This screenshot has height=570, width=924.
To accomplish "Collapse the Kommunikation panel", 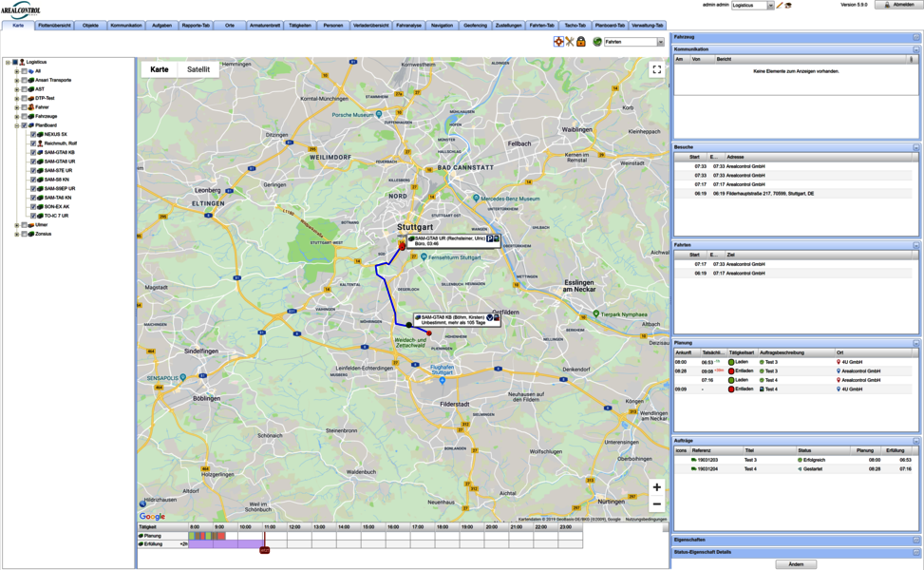I will 915,49.
